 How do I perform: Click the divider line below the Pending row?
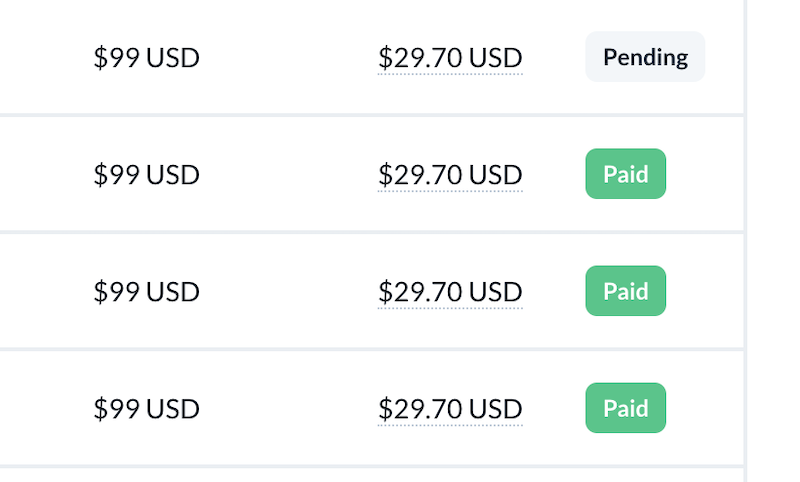pyautogui.click(x=371, y=115)
